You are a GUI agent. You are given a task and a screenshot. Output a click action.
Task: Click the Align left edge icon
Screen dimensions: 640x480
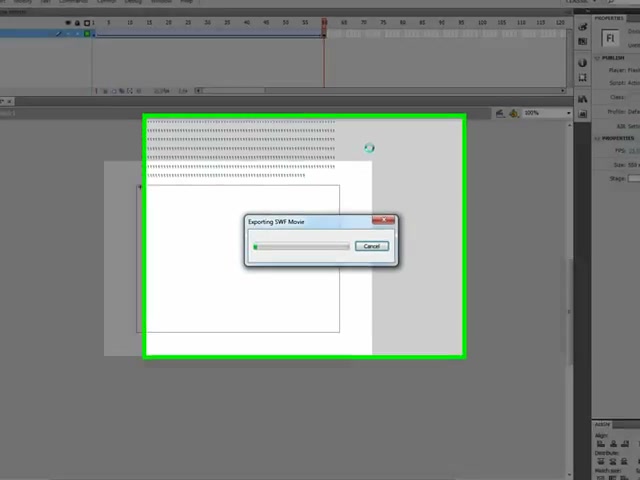(601, 444)
